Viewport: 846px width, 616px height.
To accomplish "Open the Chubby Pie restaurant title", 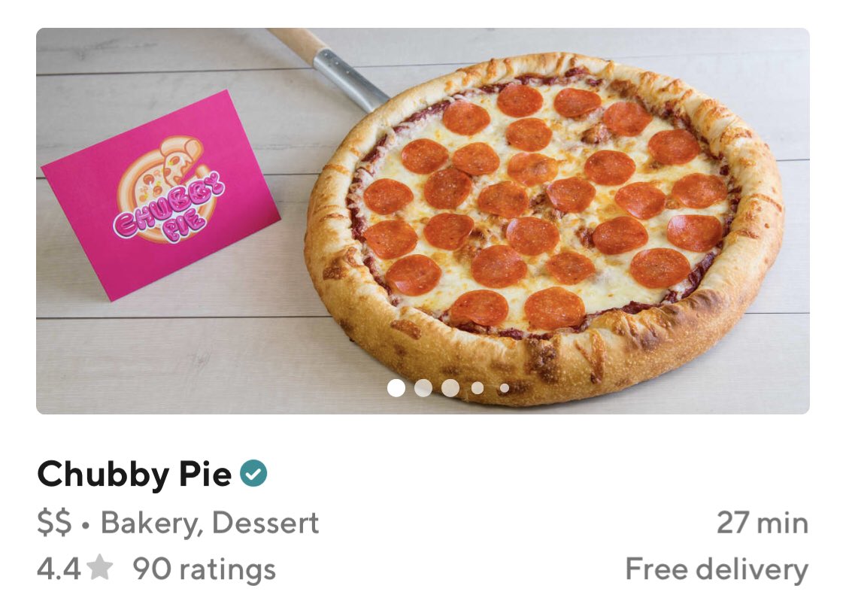I will click(x=135, y=475).
